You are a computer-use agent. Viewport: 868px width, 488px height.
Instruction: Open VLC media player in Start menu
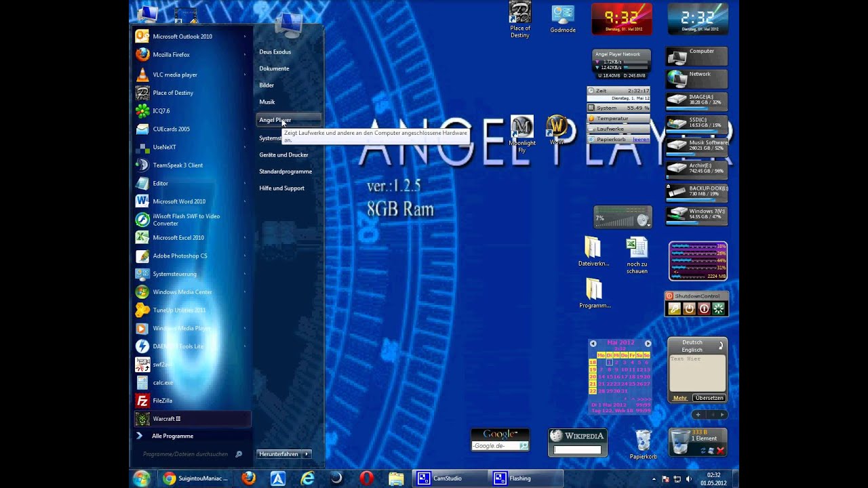[193, 75]
